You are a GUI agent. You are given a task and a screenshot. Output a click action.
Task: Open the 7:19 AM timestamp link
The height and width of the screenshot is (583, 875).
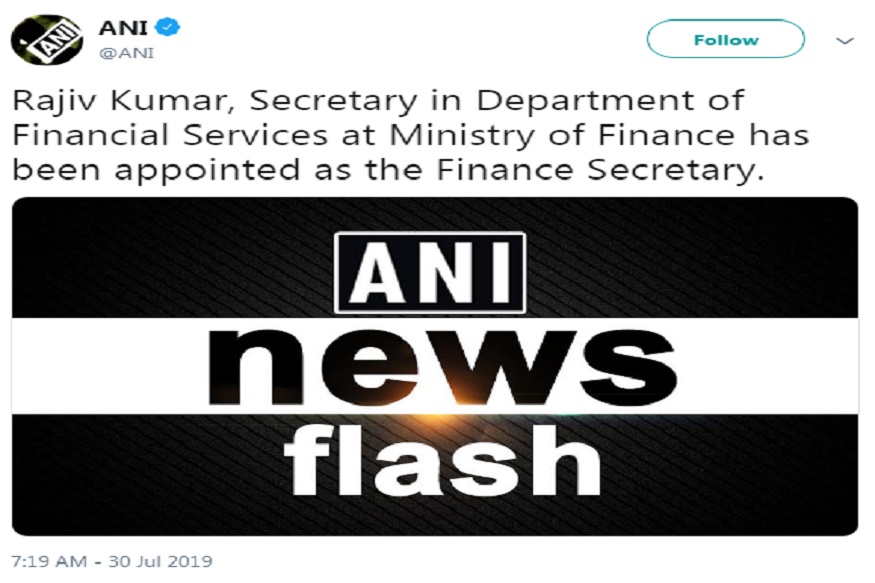(x=49, y=561)
